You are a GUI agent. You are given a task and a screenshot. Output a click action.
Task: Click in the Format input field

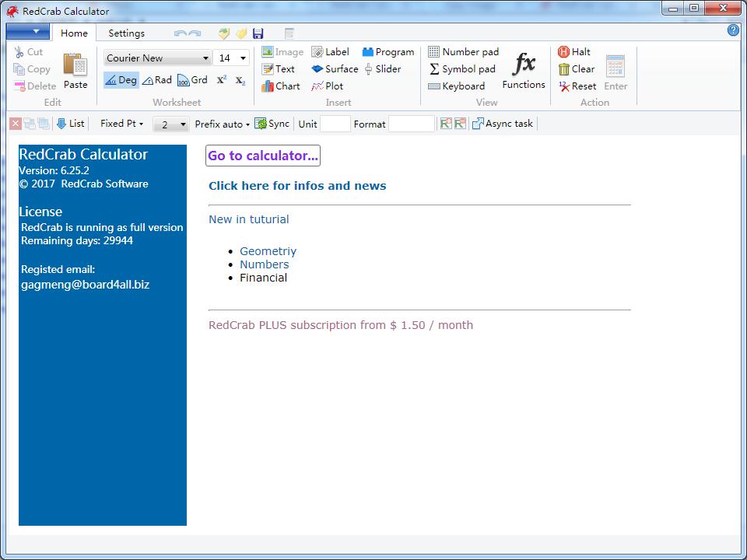[412, 124]
